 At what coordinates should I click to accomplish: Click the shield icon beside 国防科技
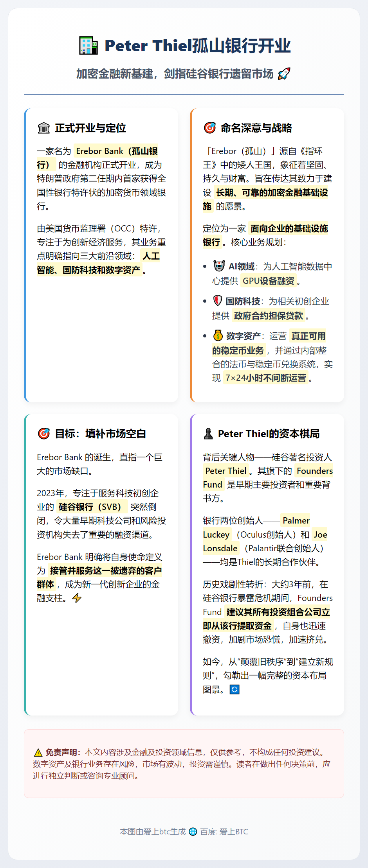[x=218, y=301]
